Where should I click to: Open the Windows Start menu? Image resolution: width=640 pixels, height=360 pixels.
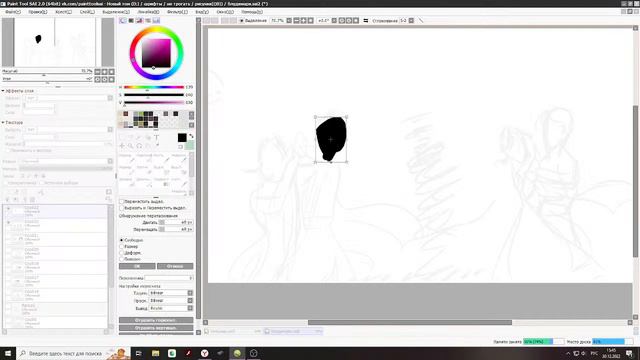8,353
